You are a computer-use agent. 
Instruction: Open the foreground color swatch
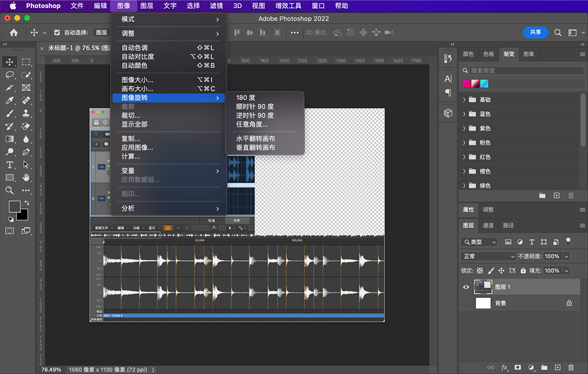coord(15,206)
